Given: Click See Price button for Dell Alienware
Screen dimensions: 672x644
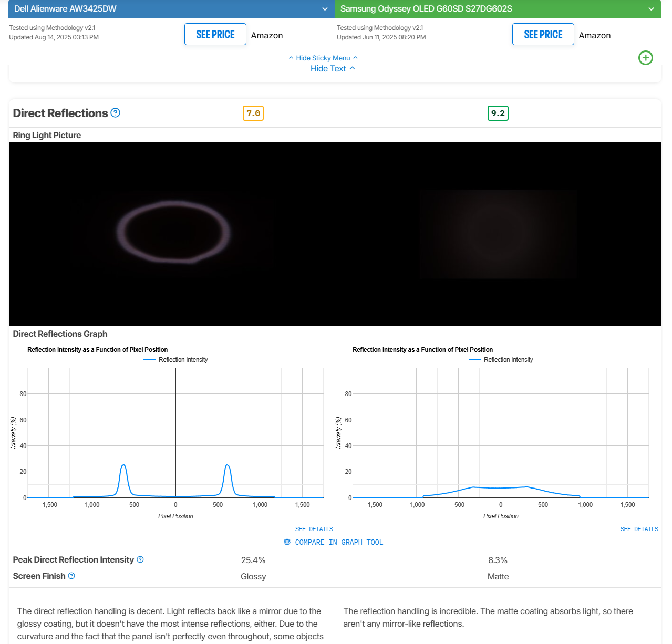Looking at the screenshot, I should pos(215,34).
